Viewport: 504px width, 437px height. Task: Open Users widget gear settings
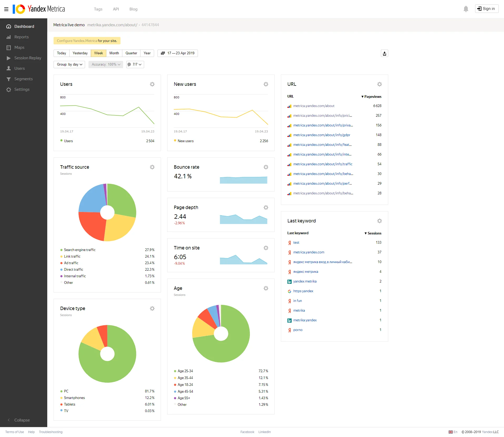[x=152, y=84]
